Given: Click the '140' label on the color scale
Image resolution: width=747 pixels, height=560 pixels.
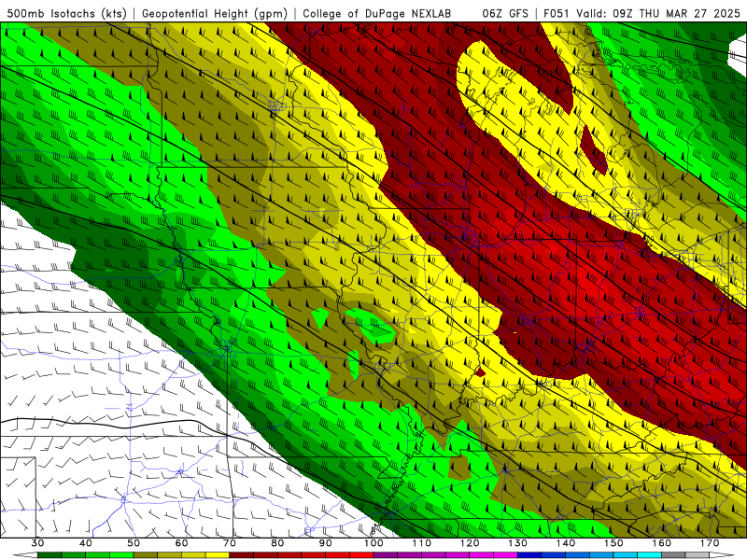Looking at the screenshot, I should point(566,543).
